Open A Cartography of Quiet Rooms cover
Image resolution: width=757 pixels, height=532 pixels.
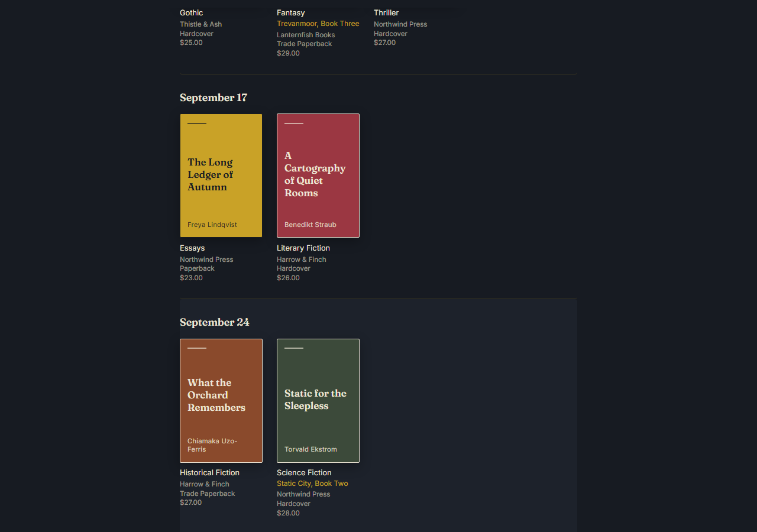coord(318,176)
